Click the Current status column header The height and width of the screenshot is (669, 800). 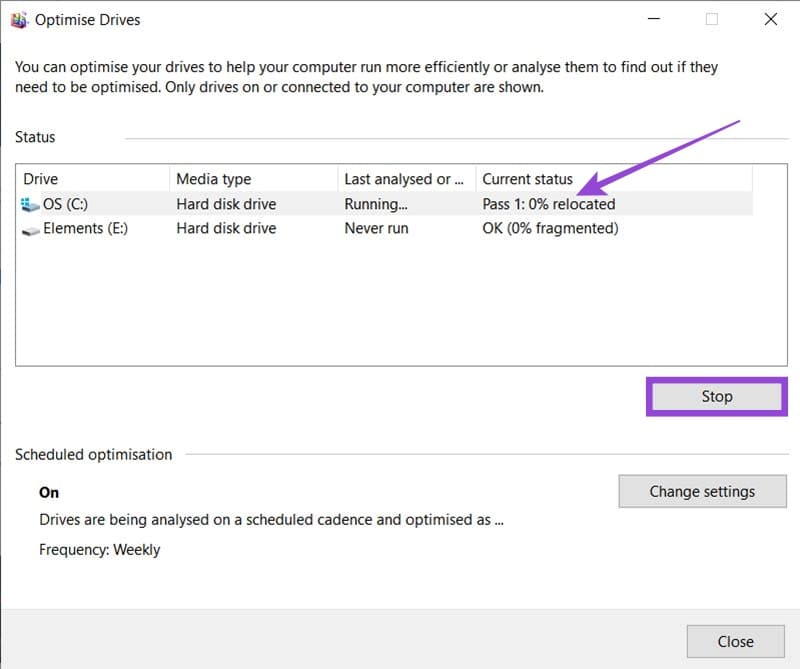coord(527,178)
